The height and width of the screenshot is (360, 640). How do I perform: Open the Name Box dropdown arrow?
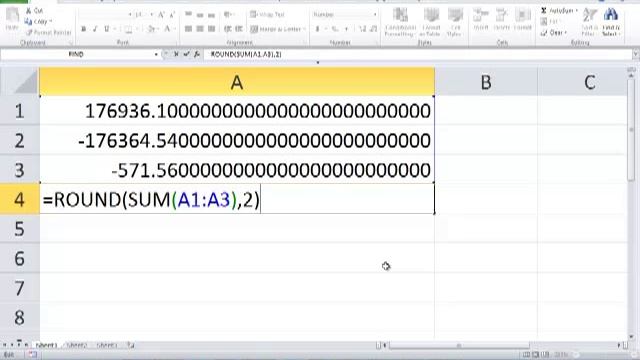[x=156, y=54]
